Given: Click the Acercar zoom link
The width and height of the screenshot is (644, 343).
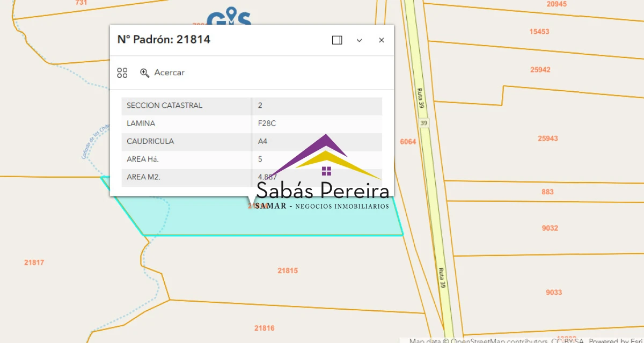Looking at the screenshot, I should click(169, 72).
